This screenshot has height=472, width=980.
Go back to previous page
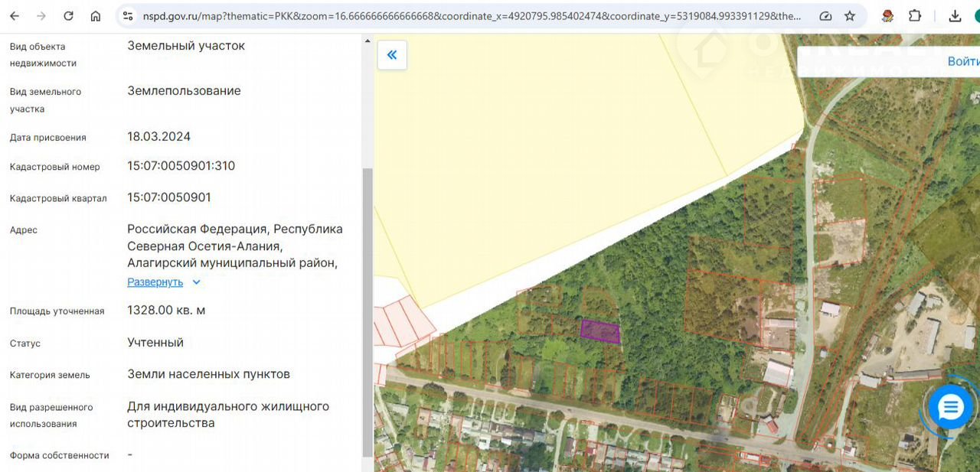tap(15, 16)
